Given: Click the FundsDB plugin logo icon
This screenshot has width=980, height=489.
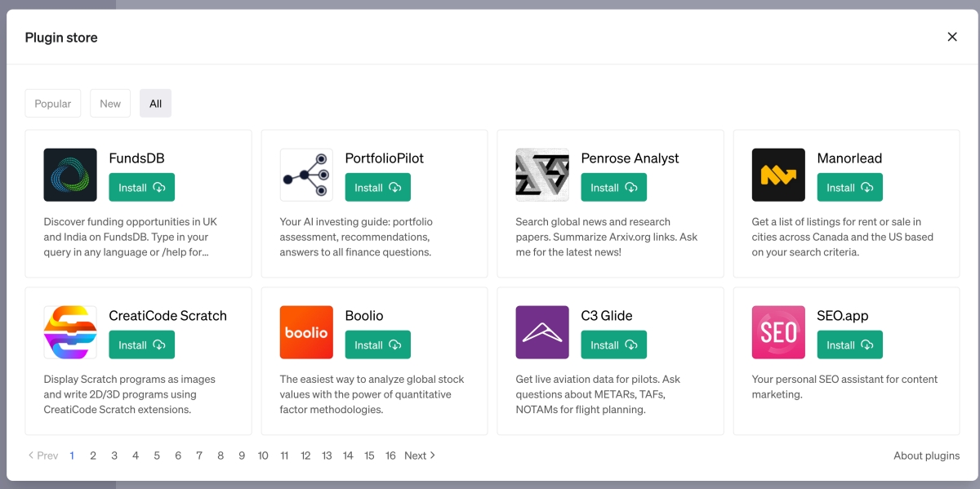Looking at the screenshot, I should 70,175.
